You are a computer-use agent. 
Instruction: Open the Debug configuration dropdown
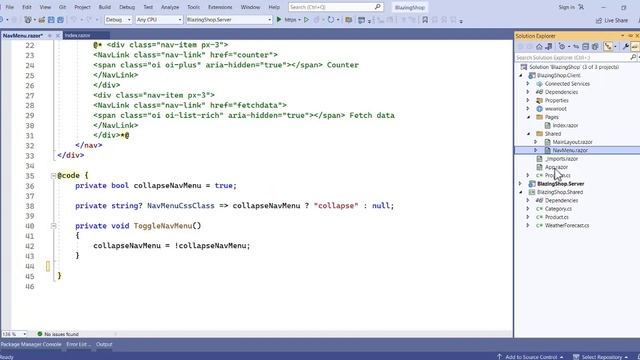pyautogui.click(x=118, y=20)
